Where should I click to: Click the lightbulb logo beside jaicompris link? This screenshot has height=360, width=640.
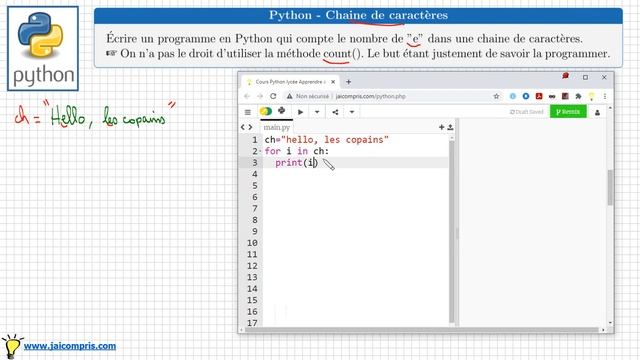11,347
